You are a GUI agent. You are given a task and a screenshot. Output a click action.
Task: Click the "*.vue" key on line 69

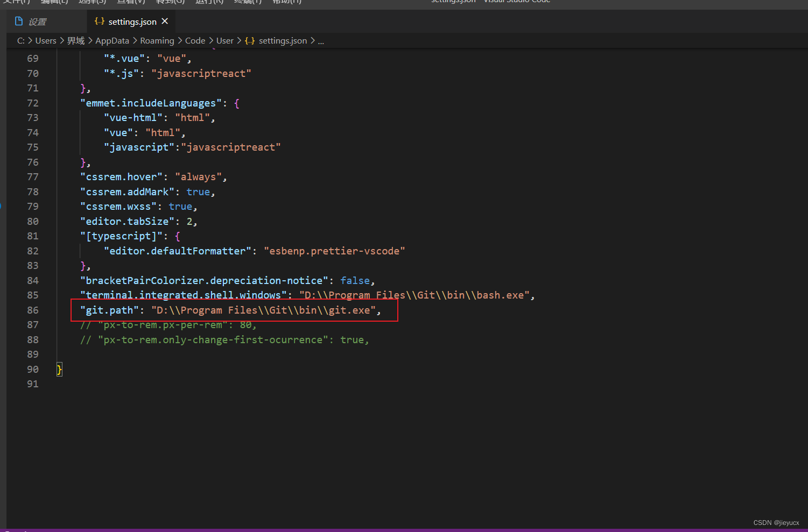124,58
